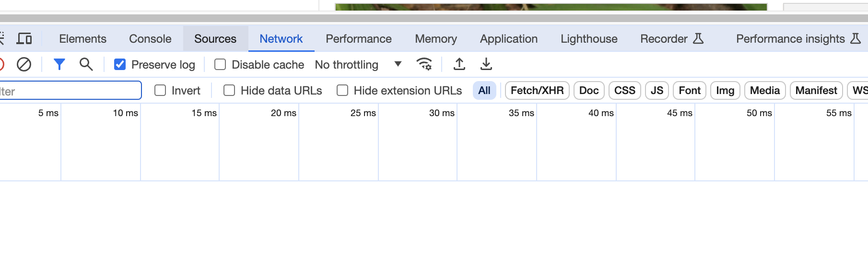868x261 pixels.
Task: Clear the network log
Action: [24, 64]
